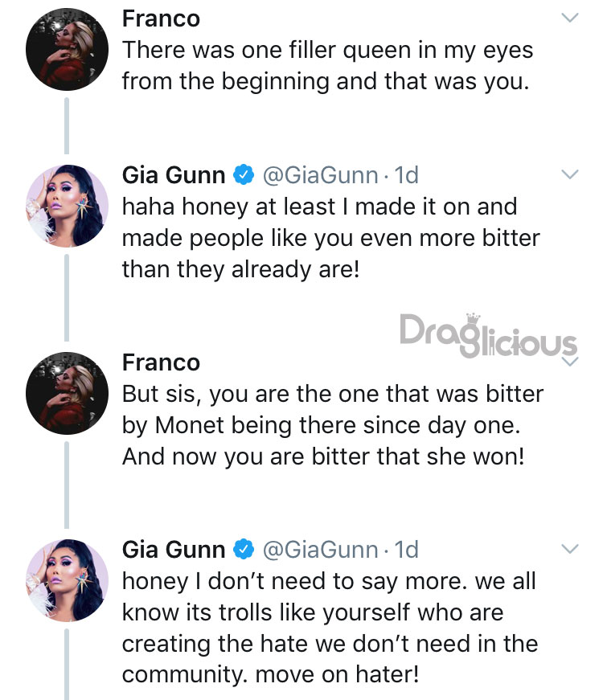The image size is (603, 700).
Task: Open Franco's name on 'But sis' tweet
Action: click(161, 362)
